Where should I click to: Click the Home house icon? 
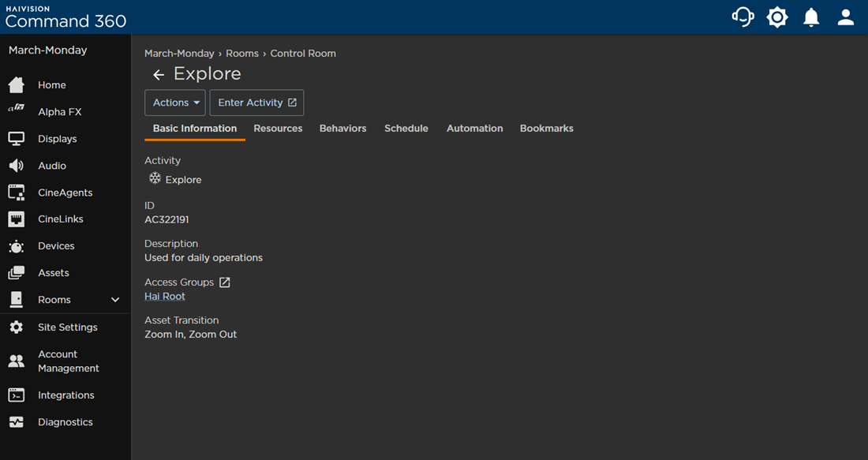[x=16, y=84]
